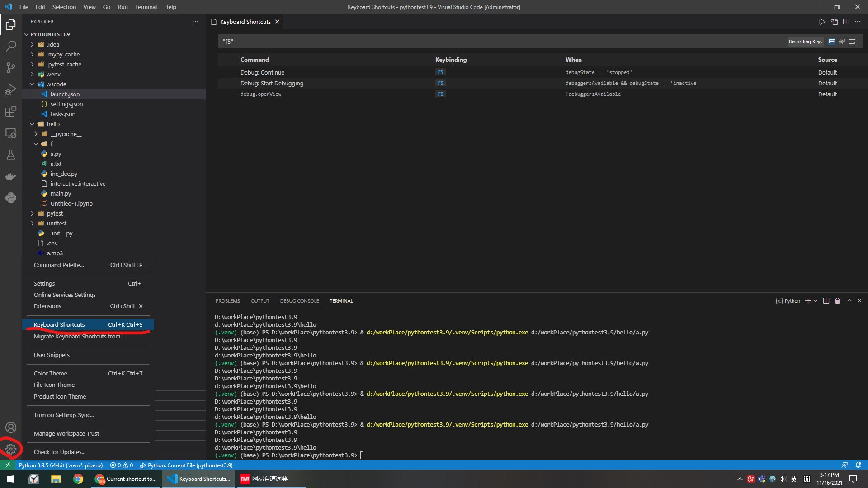Select User Snippets menu entry
Screen dimensions: 868x488
(x=88, y=355)
